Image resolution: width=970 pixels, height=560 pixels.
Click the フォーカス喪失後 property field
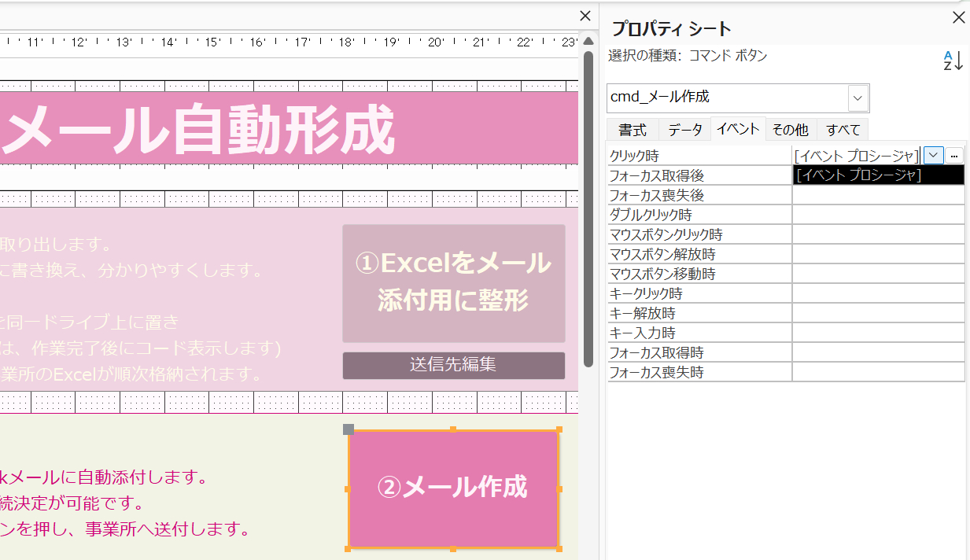coord(878,195)
